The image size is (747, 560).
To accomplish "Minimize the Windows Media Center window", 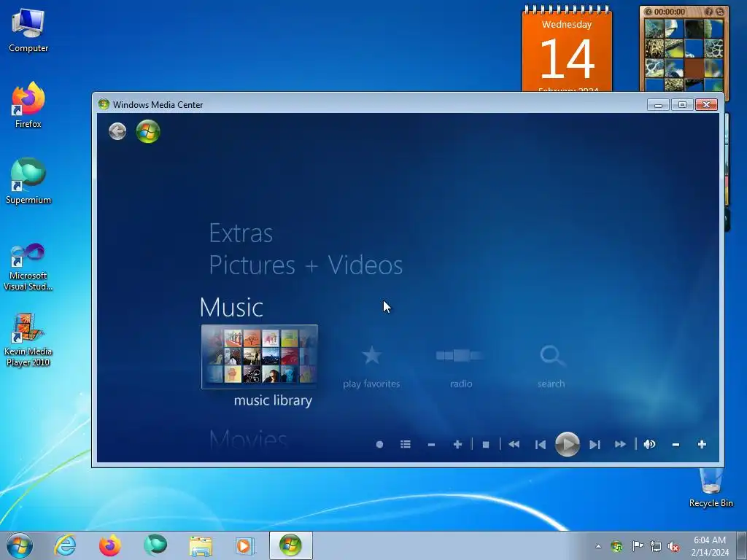I will click(658, 105).
